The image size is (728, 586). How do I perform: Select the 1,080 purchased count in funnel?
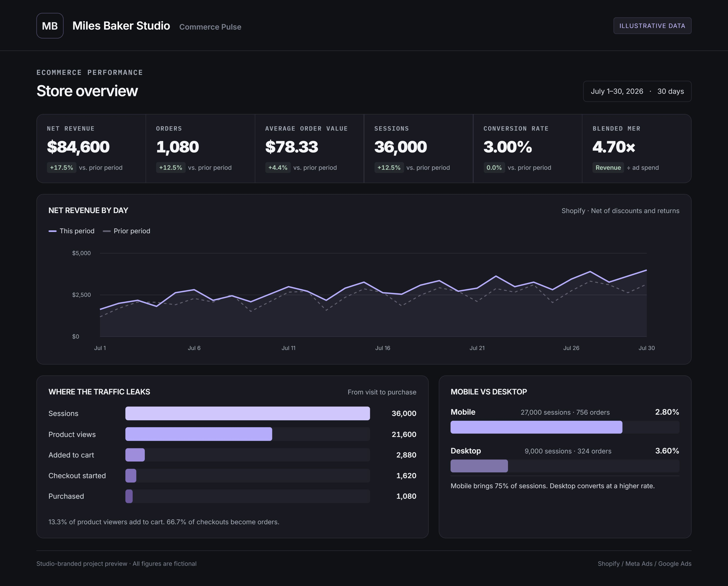tap(406, 496)
